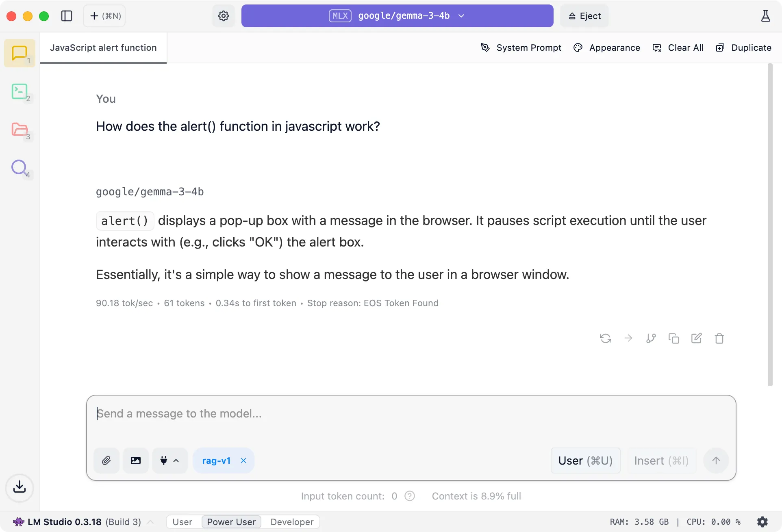Click the paperclip attach file icon

[106, 461]
